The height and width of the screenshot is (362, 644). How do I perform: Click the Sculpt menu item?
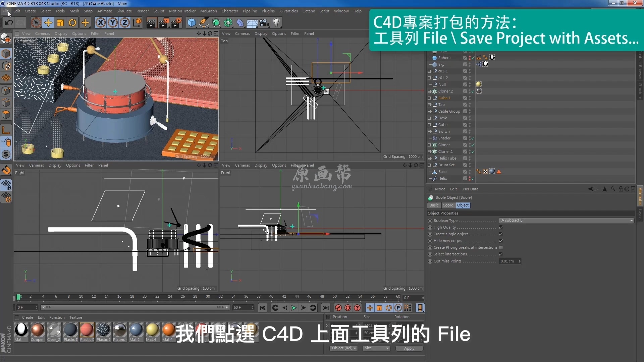158,11
